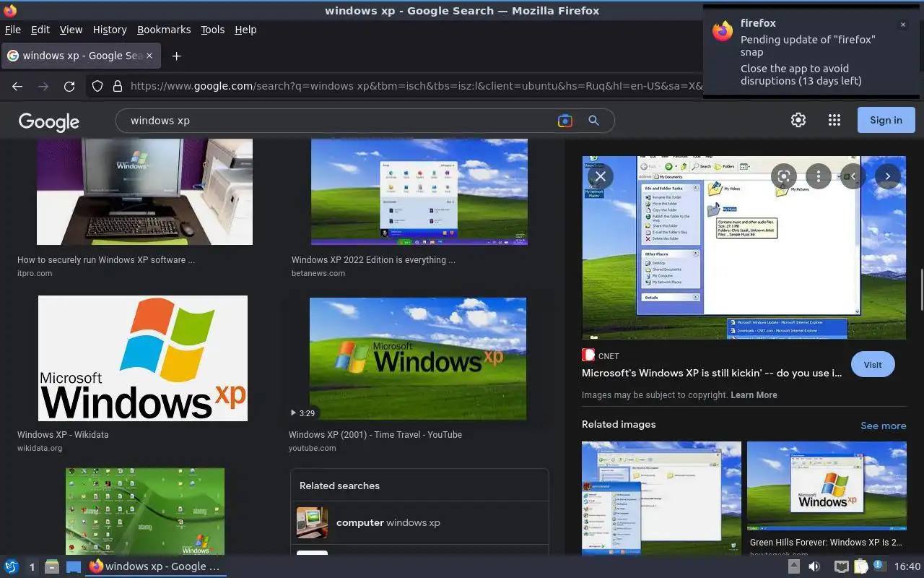The width and height of the screenshot is (924, 578).
Task: Open the start menu in taskbar
Action: [x=12, y=566]
